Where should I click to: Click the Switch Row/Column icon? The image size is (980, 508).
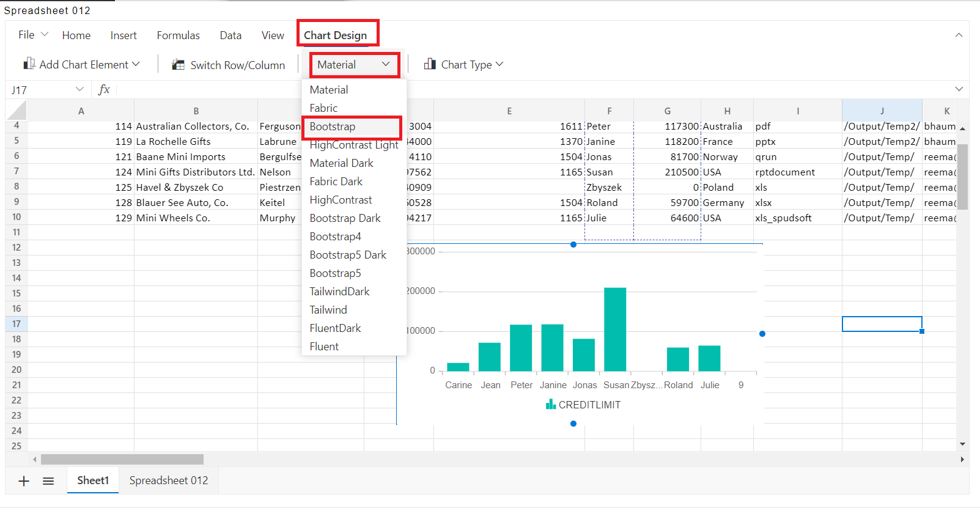179,65
